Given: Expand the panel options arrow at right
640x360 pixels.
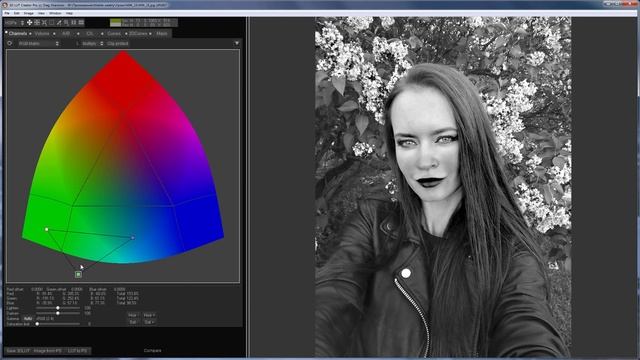Looking at the screenshot, I should point(237,43).
